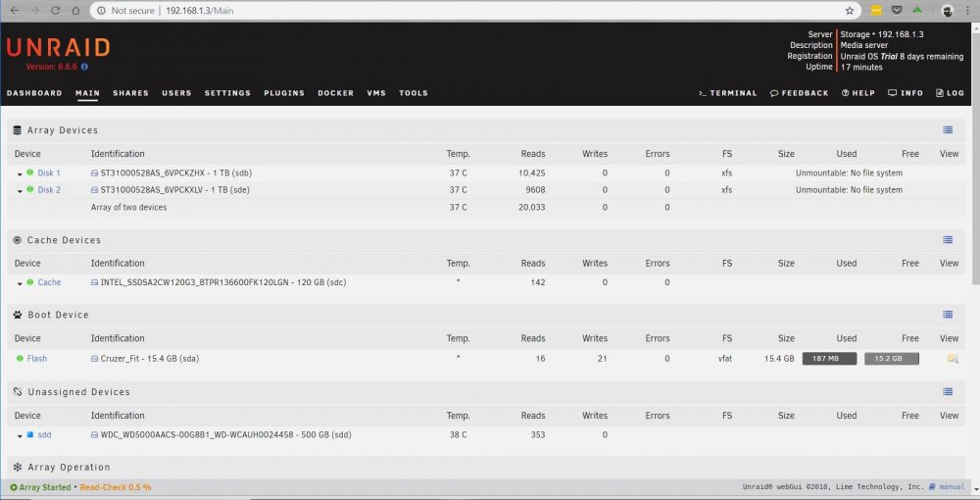
Task: Open the browser home page icon
Action: 75,11
